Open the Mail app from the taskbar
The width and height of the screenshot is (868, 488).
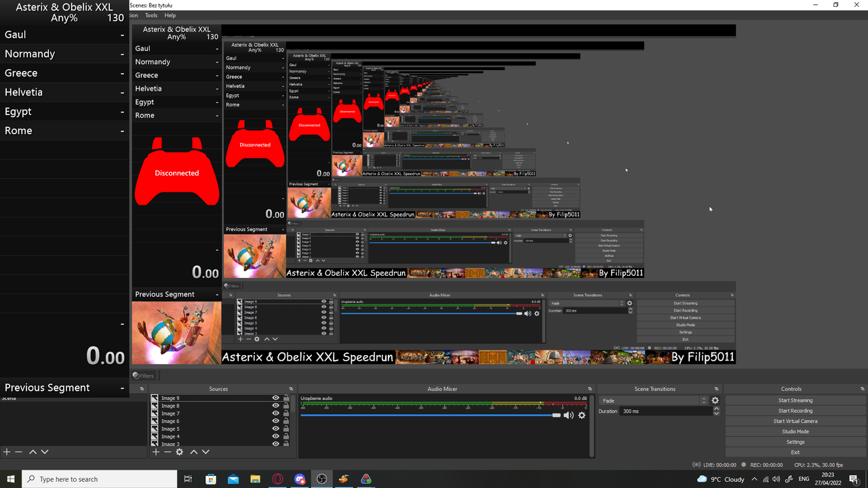(x=233, y=479)
